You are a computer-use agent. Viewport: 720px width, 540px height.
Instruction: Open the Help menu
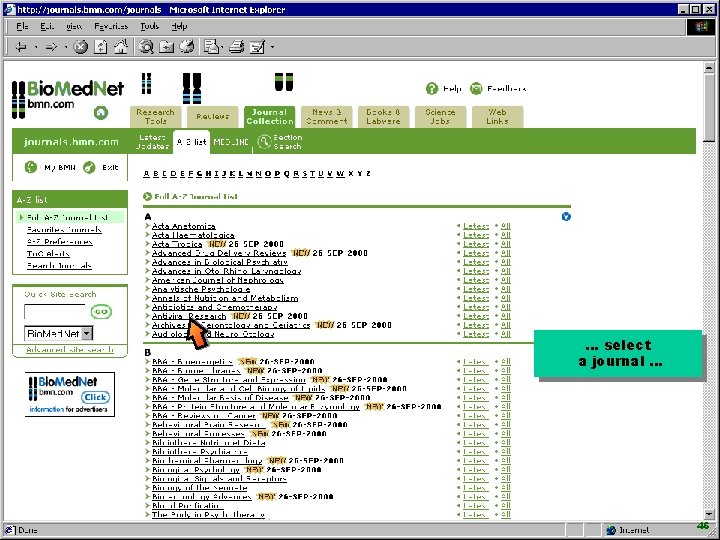tap(180, 27)
